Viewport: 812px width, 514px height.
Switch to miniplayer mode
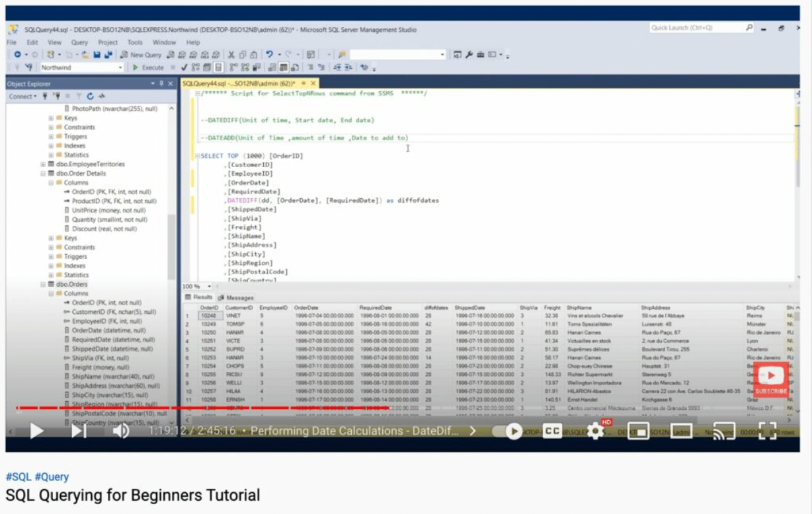tap(637, 431)
